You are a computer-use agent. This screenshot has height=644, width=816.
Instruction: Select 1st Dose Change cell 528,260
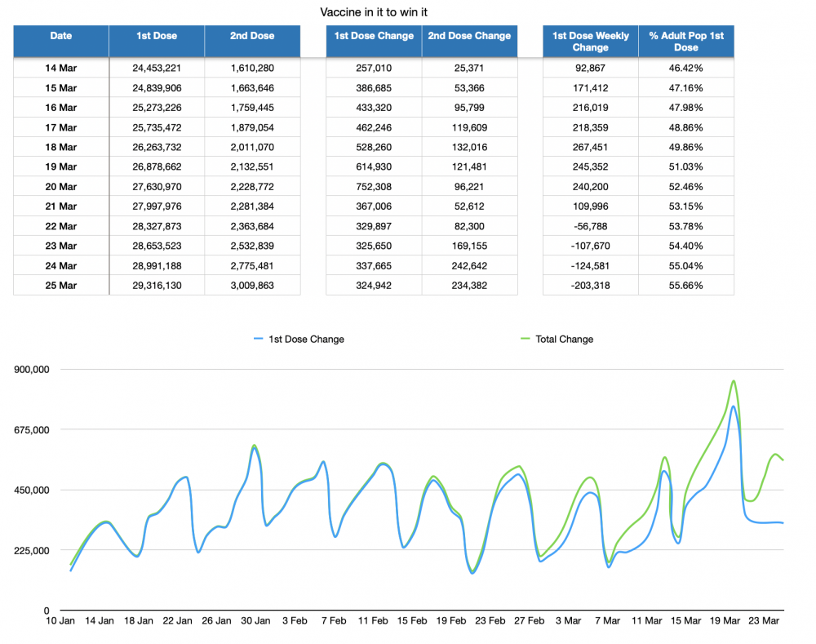(x=374, y=147)
